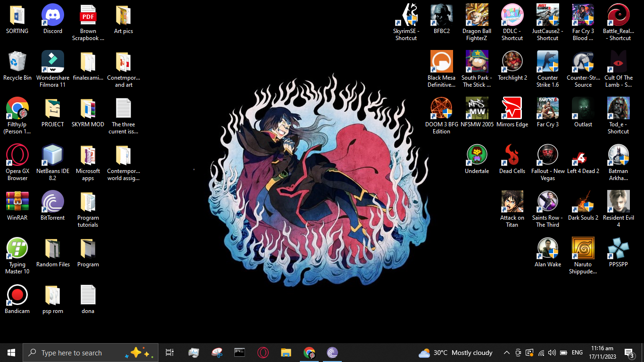The height and width of the screenshot is (362, 644).
Task: Open the SORTING folder
Action: click(17, 19)
